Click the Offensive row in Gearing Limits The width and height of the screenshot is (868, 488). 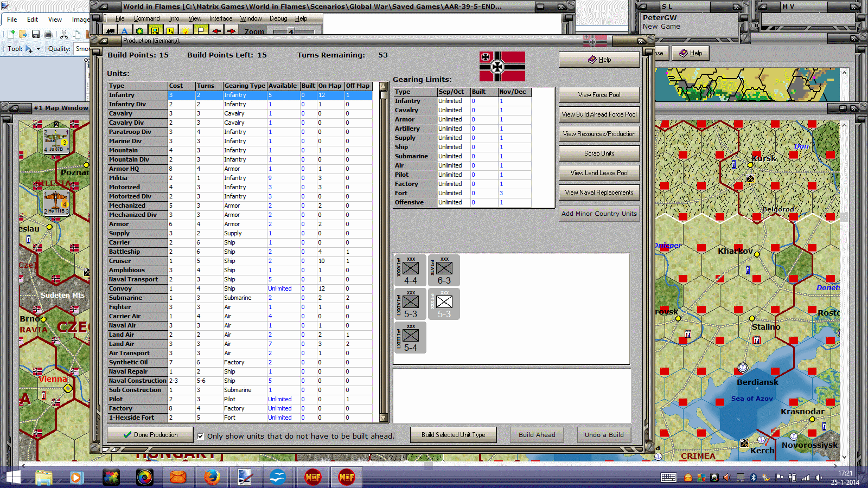pos(462,202)
